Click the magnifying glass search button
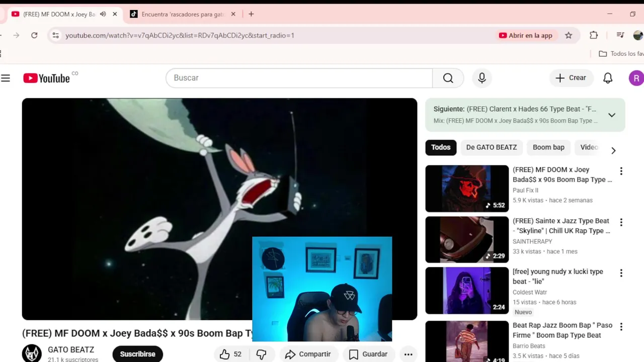This screenshot has height=362, width=644. (448, 78)
